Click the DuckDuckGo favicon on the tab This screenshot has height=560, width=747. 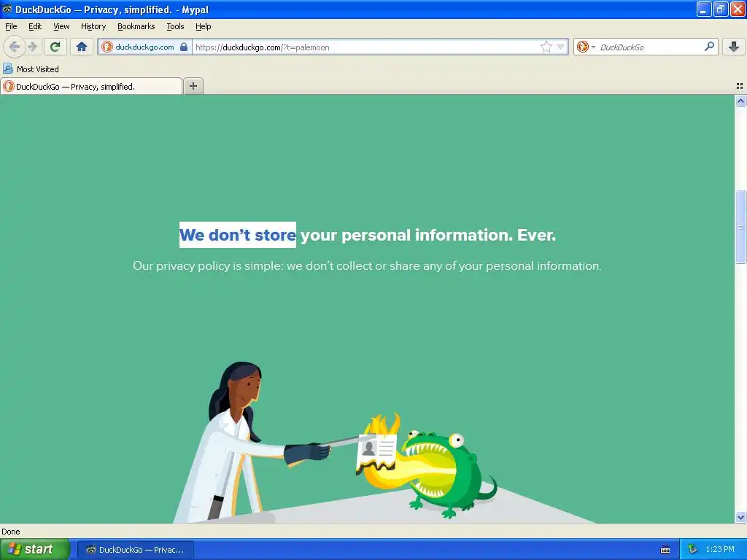[x=9, y=86]
